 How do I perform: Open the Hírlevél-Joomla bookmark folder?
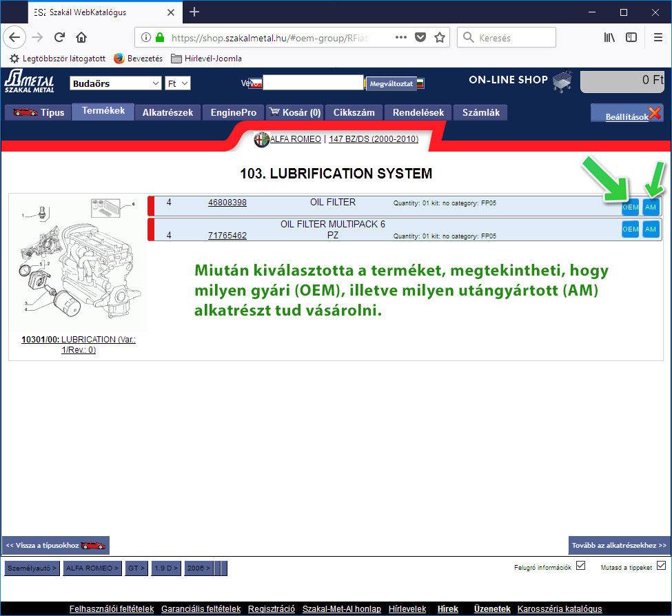[x=206, y=59]
